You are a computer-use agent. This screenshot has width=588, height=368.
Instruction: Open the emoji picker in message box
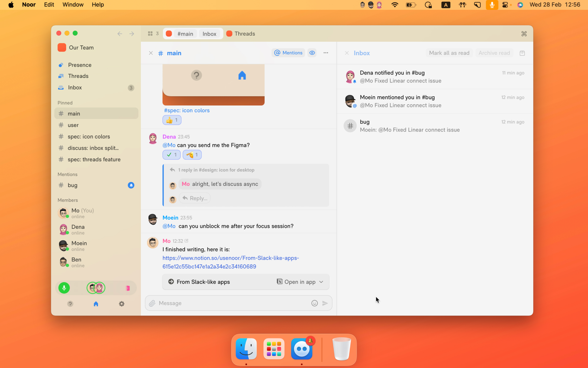click(315, 303)
